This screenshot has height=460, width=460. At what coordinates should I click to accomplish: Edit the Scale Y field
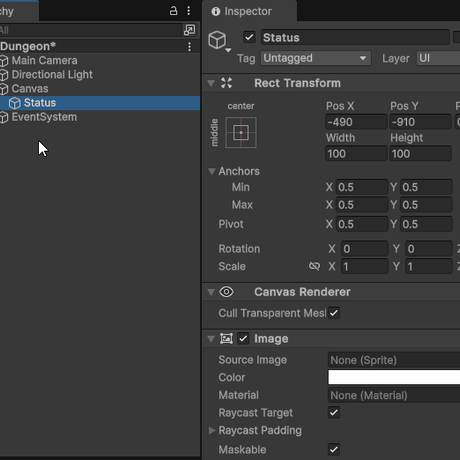(x=429, y=266)
